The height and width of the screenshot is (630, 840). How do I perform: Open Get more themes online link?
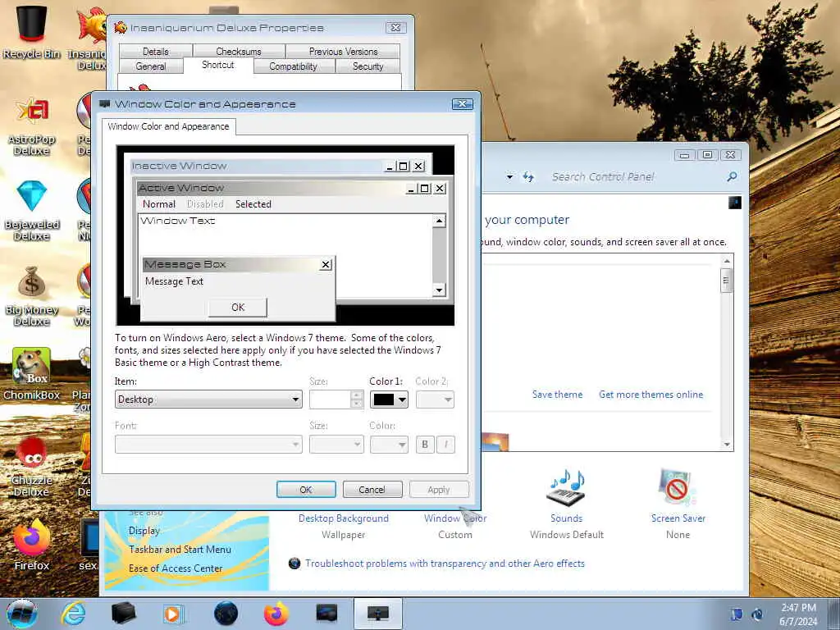click(x=651, y=395)
